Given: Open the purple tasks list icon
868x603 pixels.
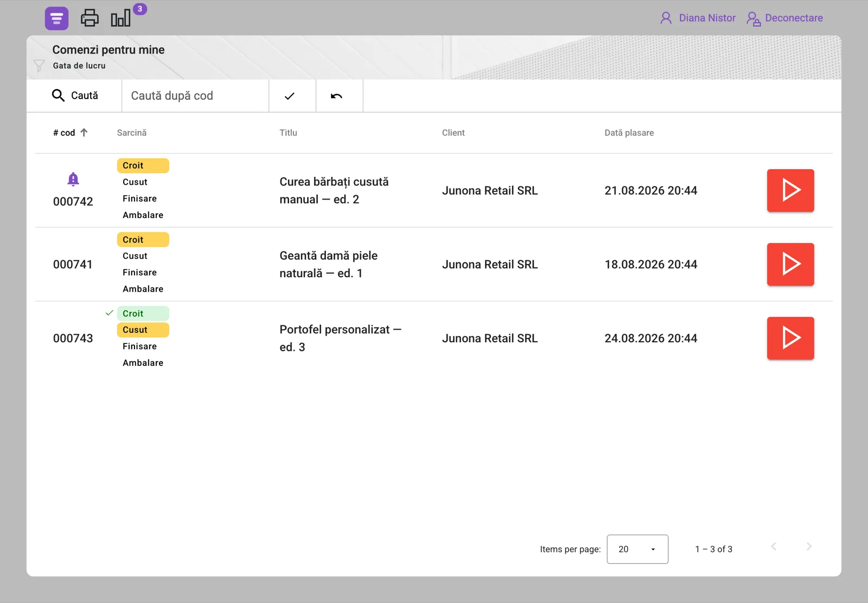Looking at the screenshot, I should [56, 18].
